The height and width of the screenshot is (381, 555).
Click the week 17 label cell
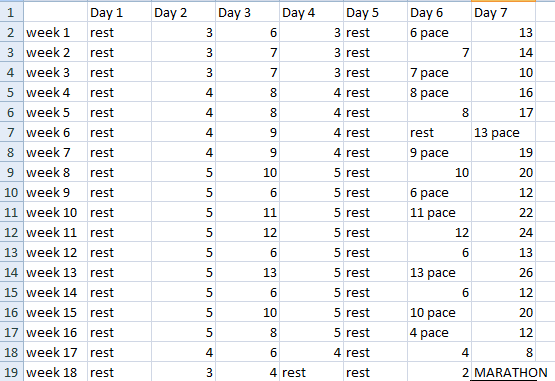coord(55,352)
